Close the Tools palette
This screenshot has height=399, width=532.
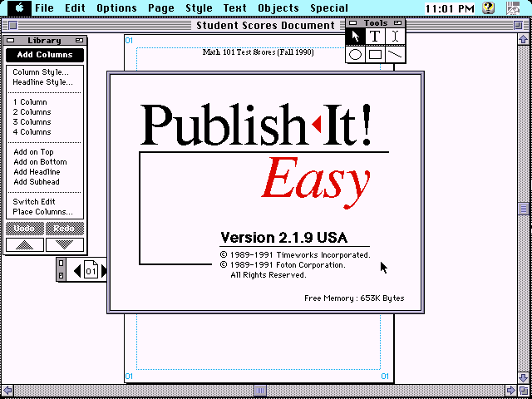pyautogui.click(x=353, y=23)
